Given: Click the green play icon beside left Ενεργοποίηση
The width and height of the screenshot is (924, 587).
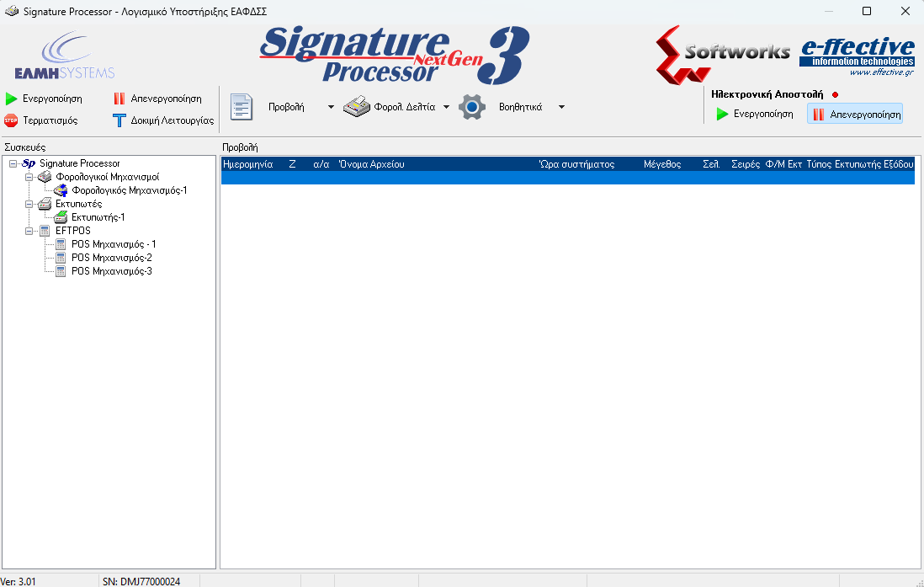Looking at the screenshot, I should point(11,99).
